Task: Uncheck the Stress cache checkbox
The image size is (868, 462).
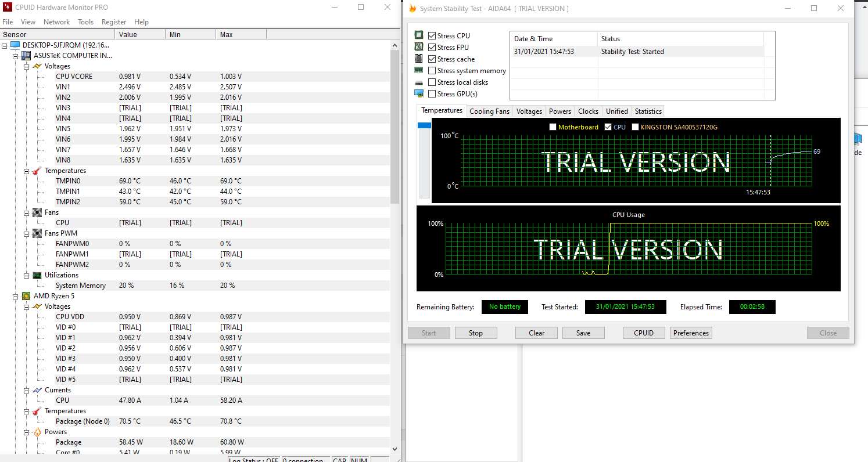Action: [x=432, y=59]
